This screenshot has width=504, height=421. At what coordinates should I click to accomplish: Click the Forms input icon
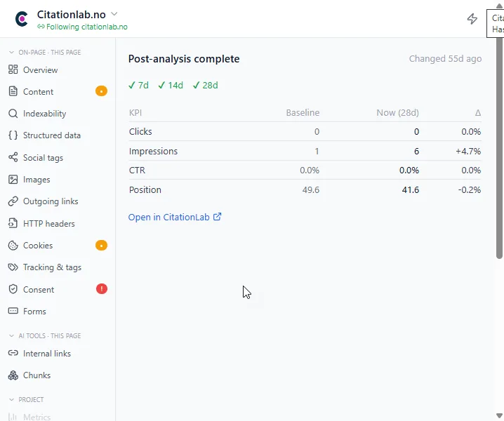(x=13, y=311)
